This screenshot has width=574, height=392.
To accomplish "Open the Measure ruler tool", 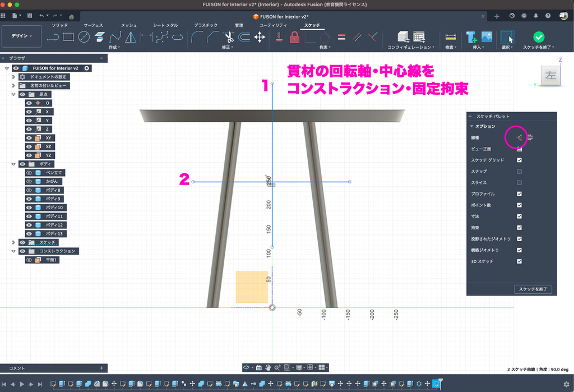I will click(450, 37).
